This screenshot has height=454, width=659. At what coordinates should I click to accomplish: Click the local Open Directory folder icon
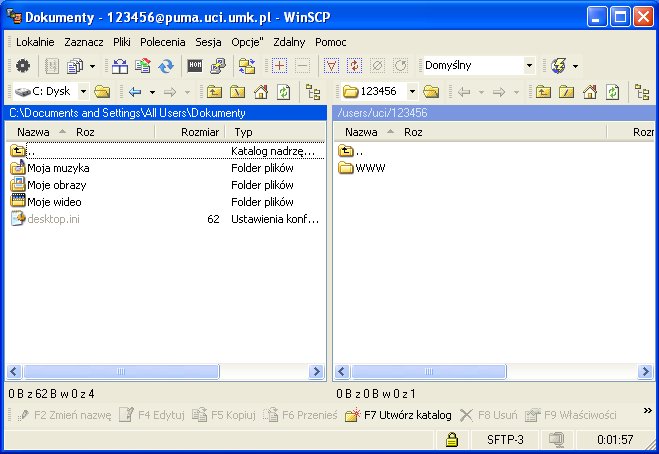coord(102,92)
